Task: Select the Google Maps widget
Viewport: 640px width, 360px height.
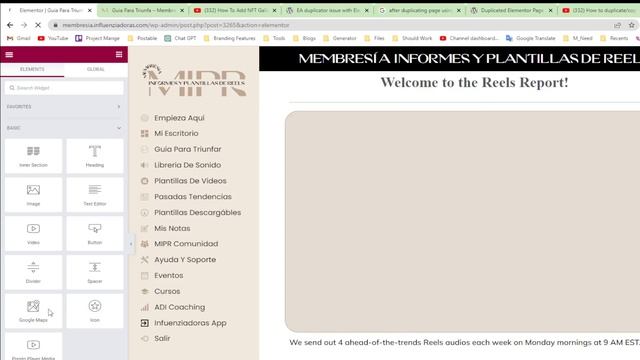Action: click(x=33, y=311)
